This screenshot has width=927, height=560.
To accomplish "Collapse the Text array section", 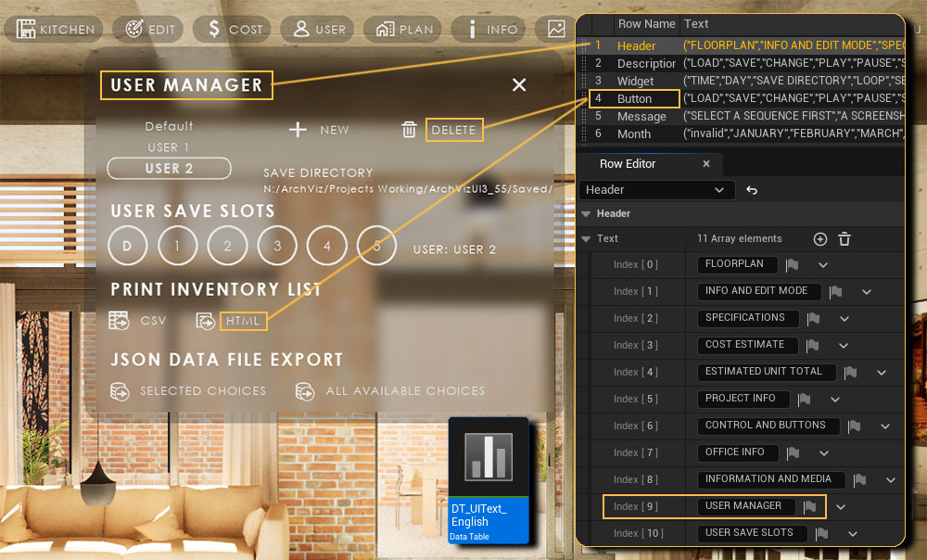I will (x=586, y=239).
